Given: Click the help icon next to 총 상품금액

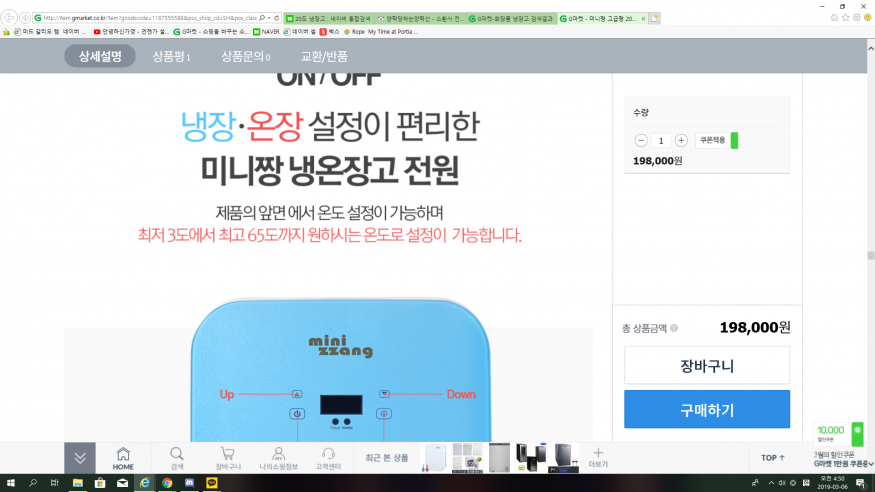Looking at the screenshot, I should click(674, 328).
